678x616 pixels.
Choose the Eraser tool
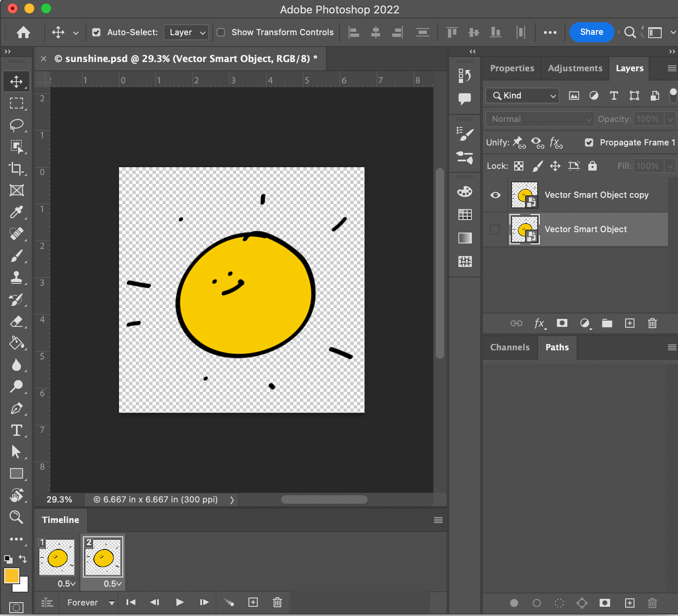click(16, 321)
